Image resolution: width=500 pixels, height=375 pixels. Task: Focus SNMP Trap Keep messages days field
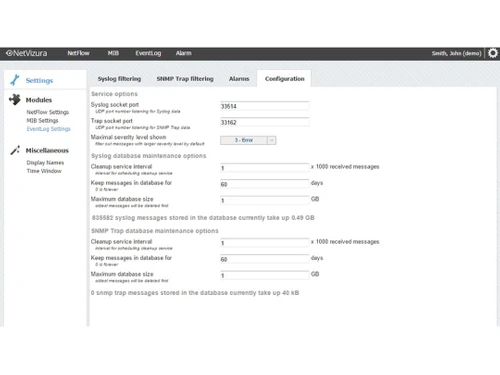point(265,259)
